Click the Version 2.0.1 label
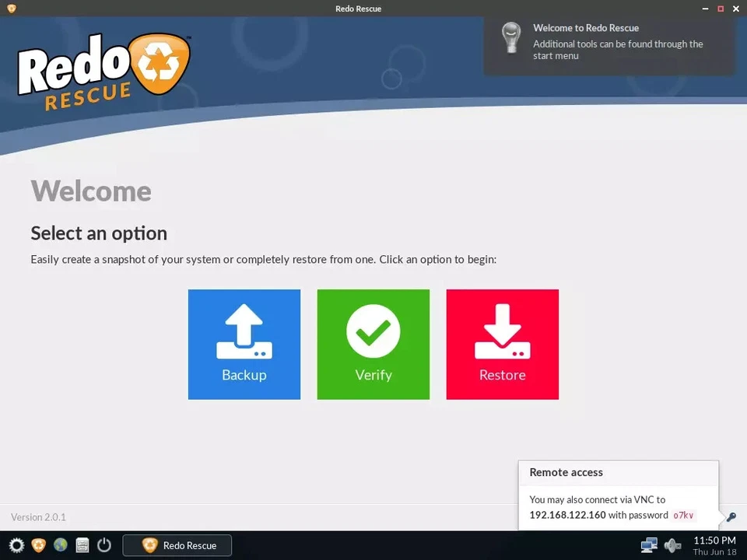 [x=37, y=516]
